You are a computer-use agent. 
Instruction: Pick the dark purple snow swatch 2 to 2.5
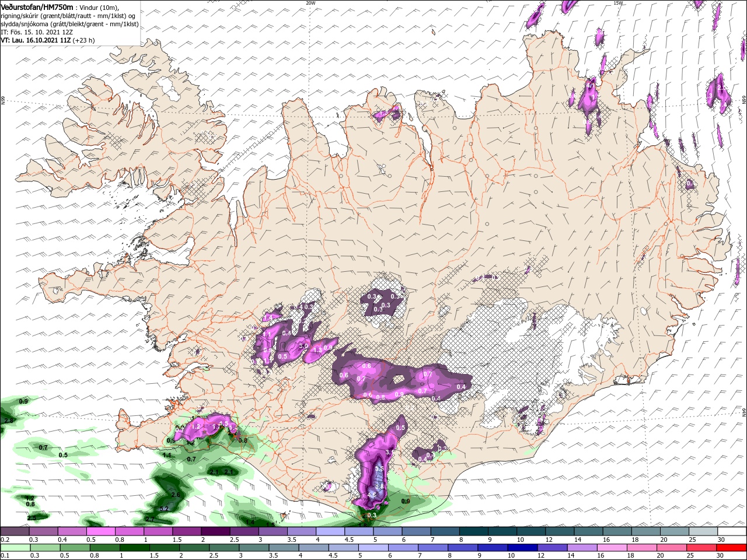[x=215, y=531]
